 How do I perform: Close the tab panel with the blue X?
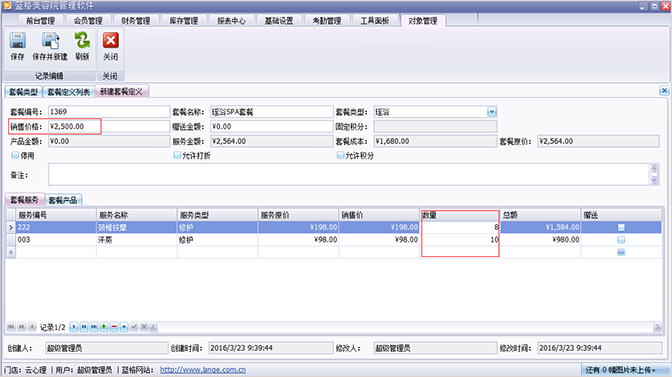pyautogui.click(x=664, y=90)
